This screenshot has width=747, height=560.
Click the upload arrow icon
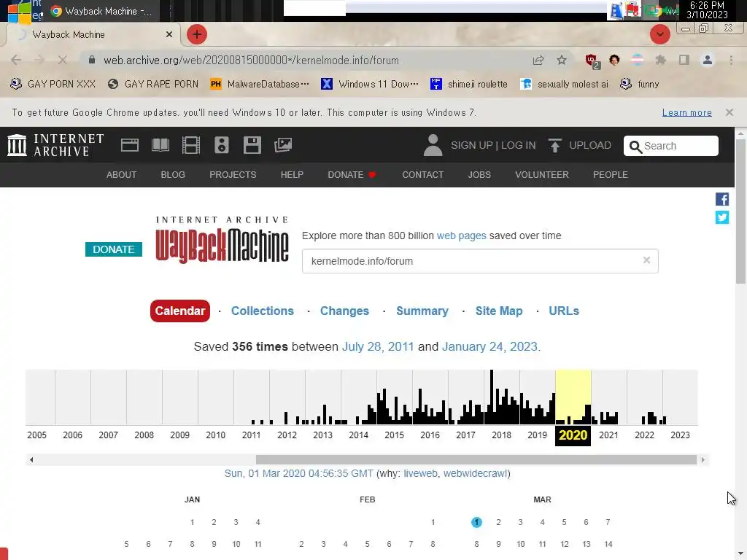click(554, 145)
